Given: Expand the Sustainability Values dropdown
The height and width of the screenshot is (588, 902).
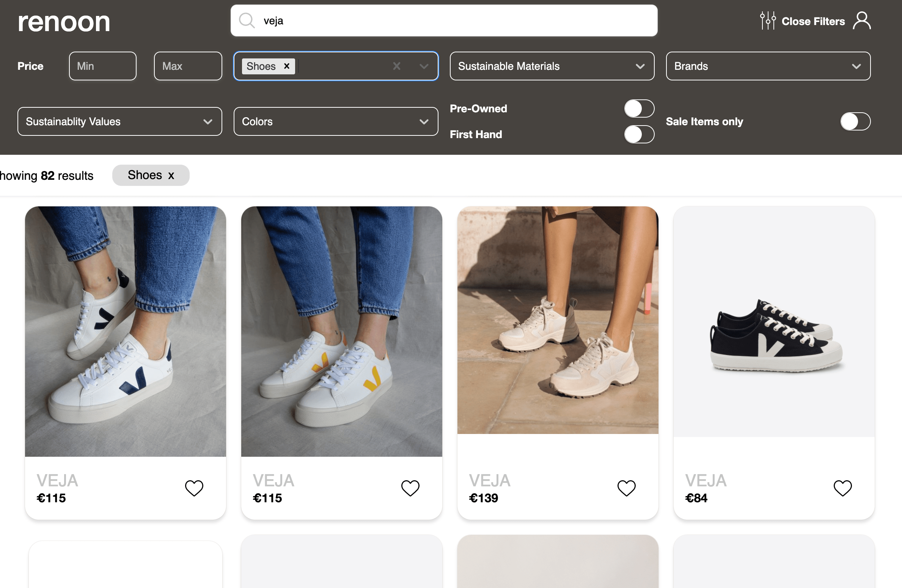Looking at the screenshot, I should click(119, 121).
